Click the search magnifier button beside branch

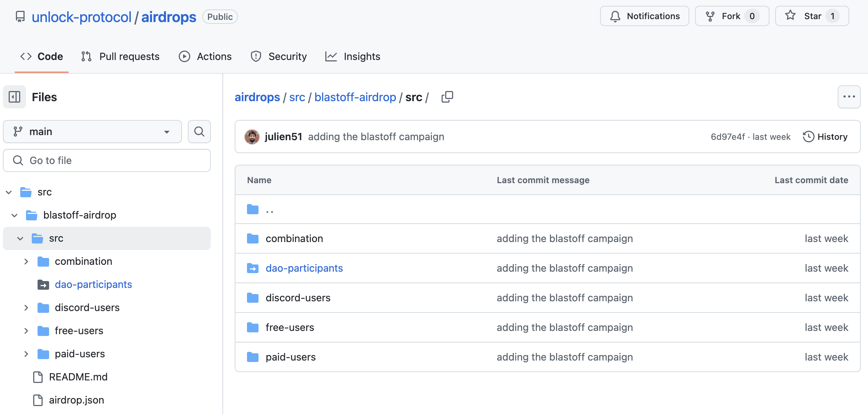click(x=199, y=131)
